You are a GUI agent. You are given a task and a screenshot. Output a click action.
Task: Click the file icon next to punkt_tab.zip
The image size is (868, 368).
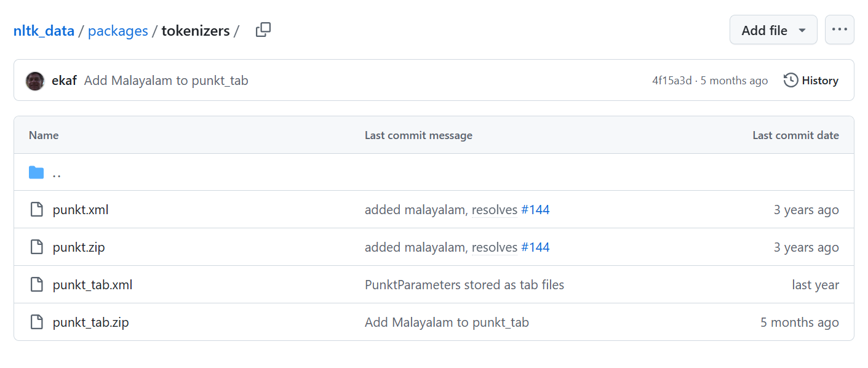click(x=36, y=322)
